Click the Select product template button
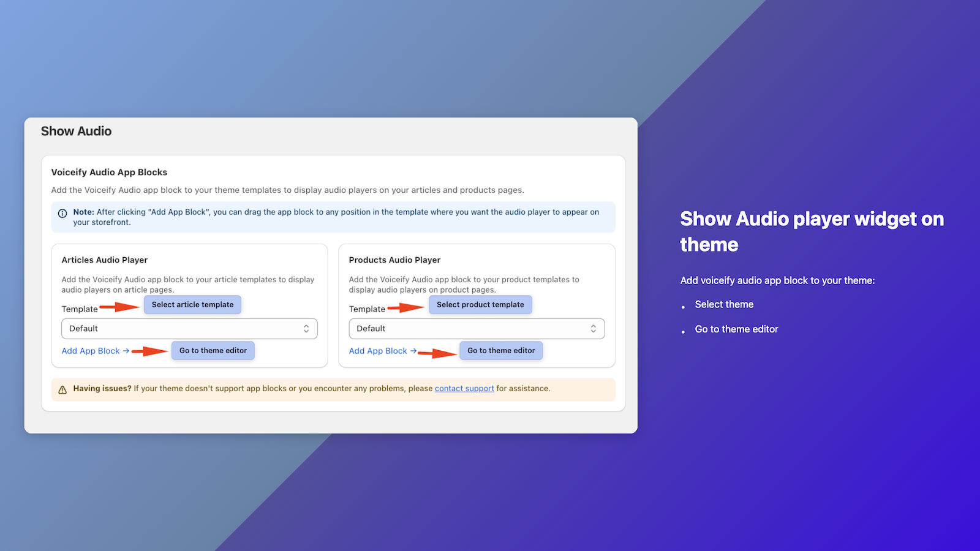 [480, 304]
